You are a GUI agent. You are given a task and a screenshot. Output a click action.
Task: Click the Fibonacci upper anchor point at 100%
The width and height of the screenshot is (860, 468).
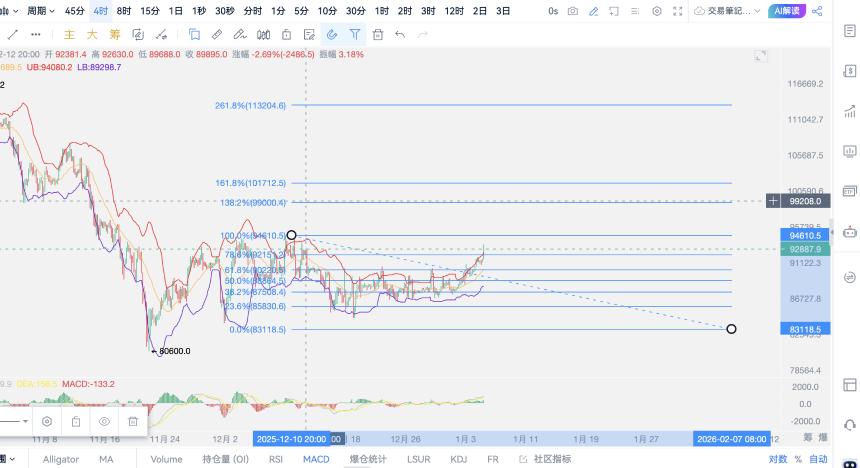pos(291,235)
